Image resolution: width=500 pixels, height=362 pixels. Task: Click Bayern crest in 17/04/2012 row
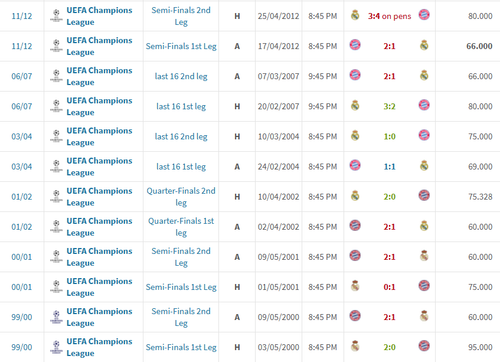[355, 45]
